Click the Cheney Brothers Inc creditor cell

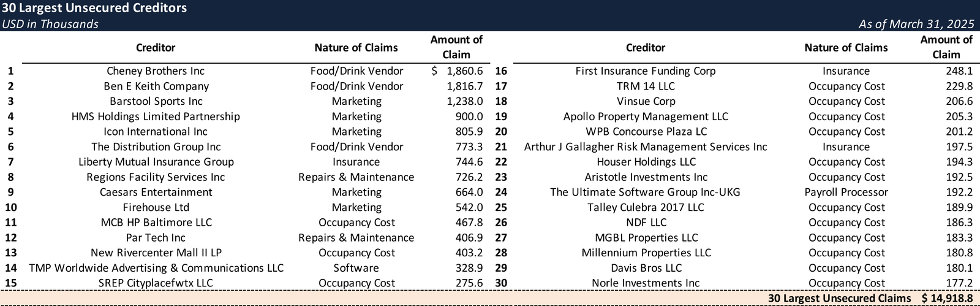156,71
